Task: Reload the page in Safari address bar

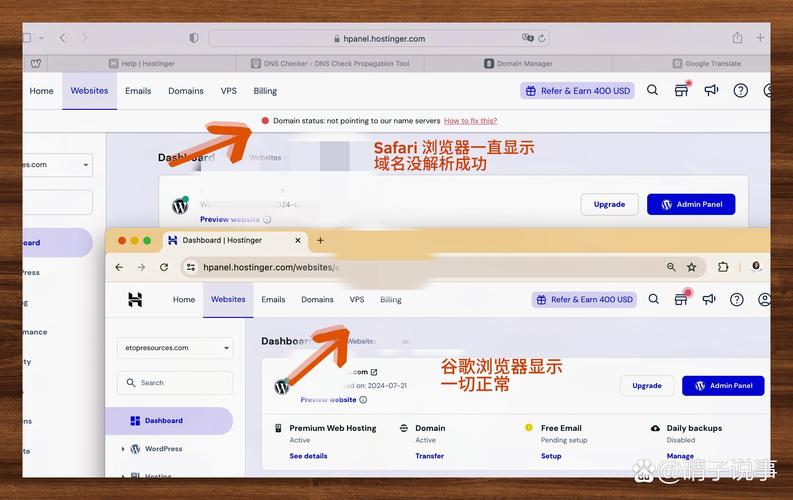Action: coord(542,38)
